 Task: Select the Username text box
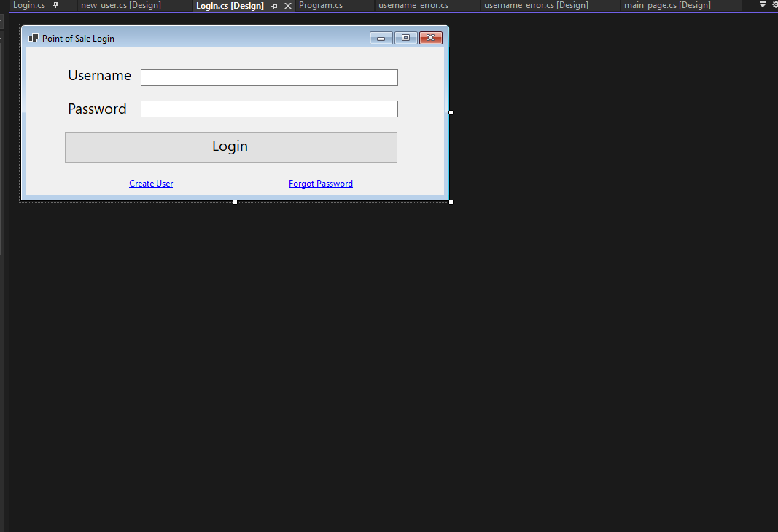(269, 78)
